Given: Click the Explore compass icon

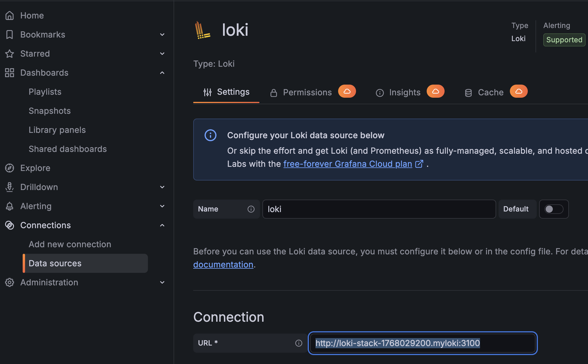Looking at the screenshot, I should [x=10, y=168].
